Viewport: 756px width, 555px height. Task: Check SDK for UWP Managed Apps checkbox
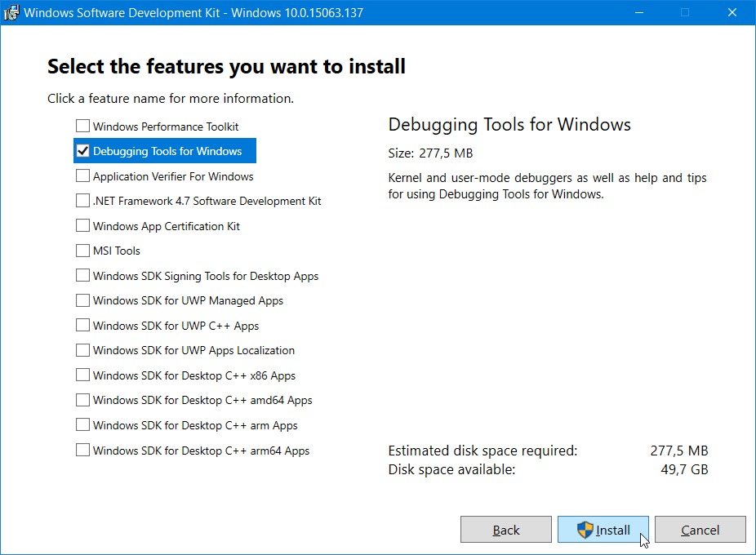pos(83,300)
